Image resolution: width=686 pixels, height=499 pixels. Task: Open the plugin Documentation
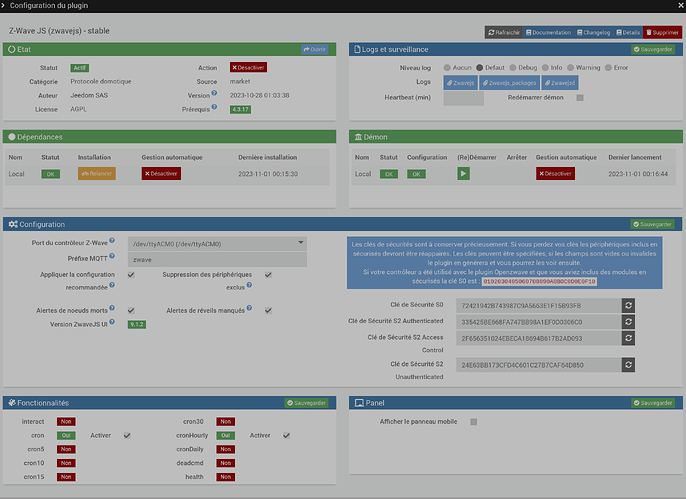(x=548, y=32)
